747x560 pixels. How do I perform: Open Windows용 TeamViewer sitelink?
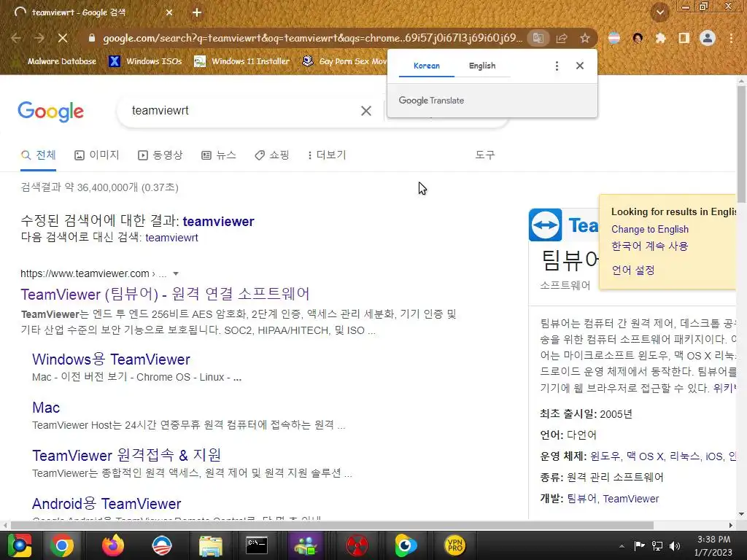[x=111, y=359]
